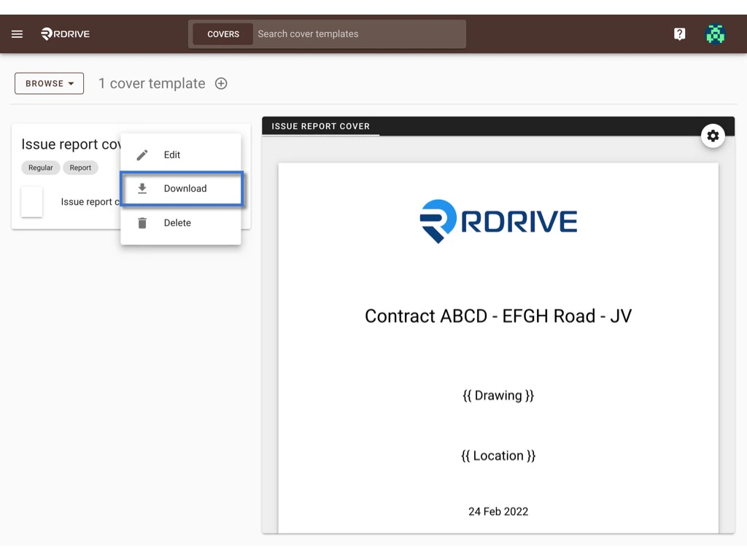747x560 pixels.
Task: Open the user avatar account menu
Action: (x=715, y=34)
